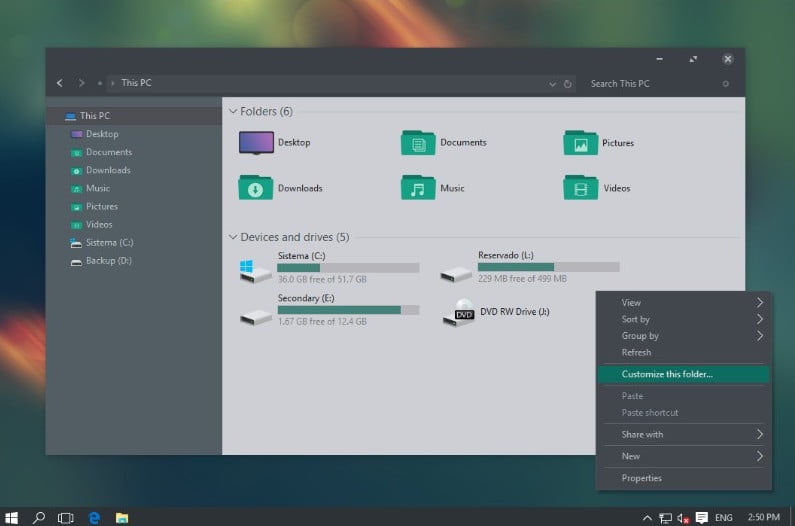795x526 pixels.
Task: Select the Sistema (C:) drive icon
Action: tap(255, 271)
